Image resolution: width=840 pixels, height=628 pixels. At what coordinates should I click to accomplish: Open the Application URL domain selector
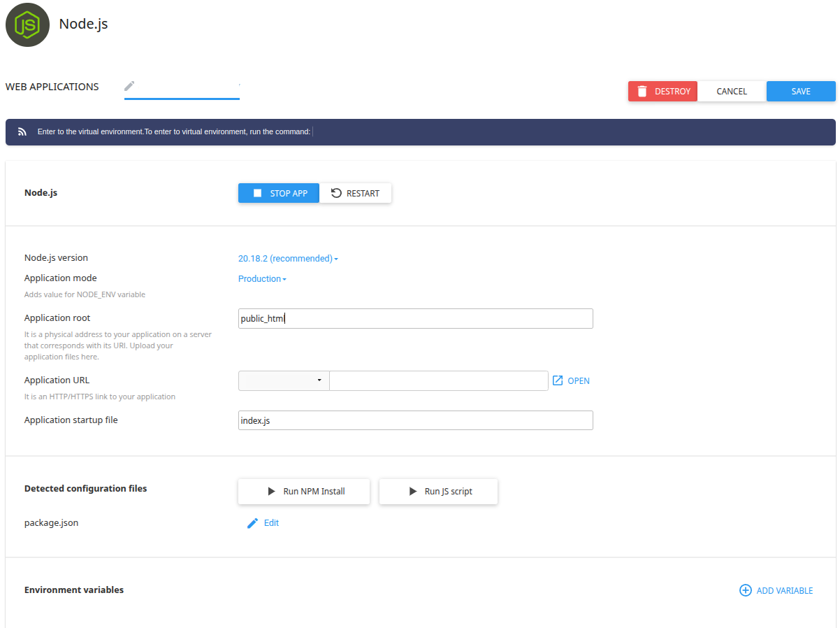(283, 380)
